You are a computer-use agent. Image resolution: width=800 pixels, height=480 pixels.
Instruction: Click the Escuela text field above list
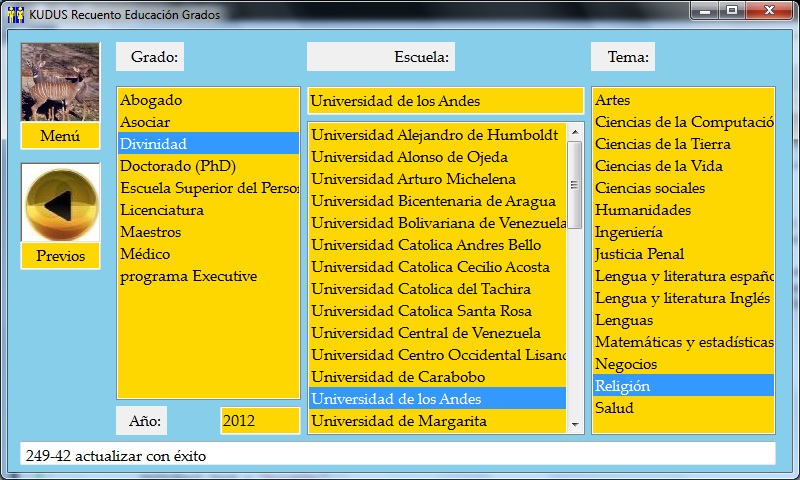click(445, 101)
